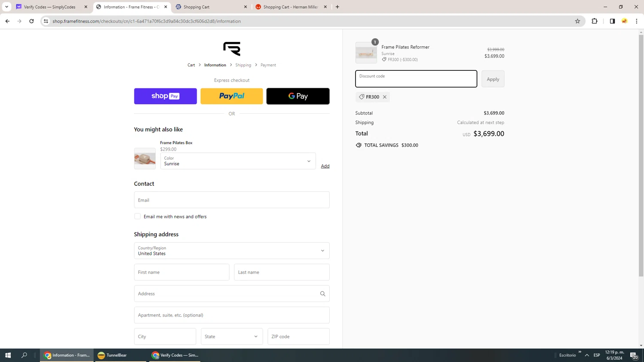644x362 pixels.
Task: Focus the Discount code field
Action: tap(416, 79)
